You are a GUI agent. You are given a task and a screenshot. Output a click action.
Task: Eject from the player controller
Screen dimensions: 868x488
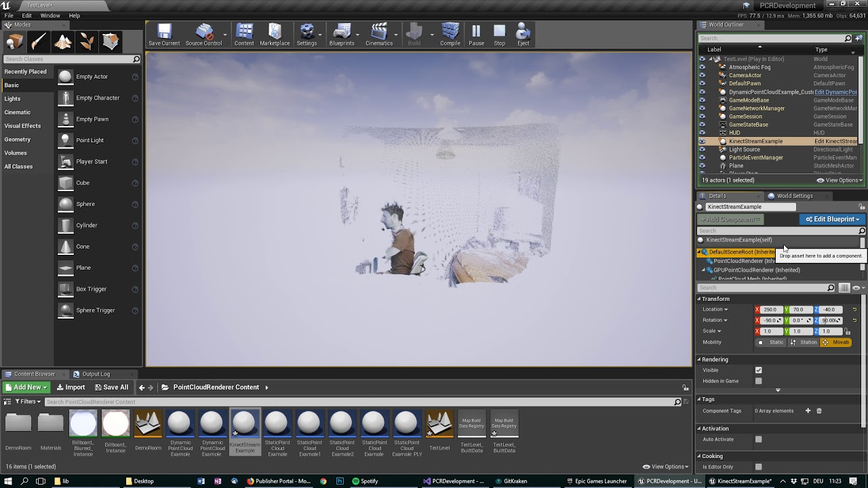click(523, 35)
